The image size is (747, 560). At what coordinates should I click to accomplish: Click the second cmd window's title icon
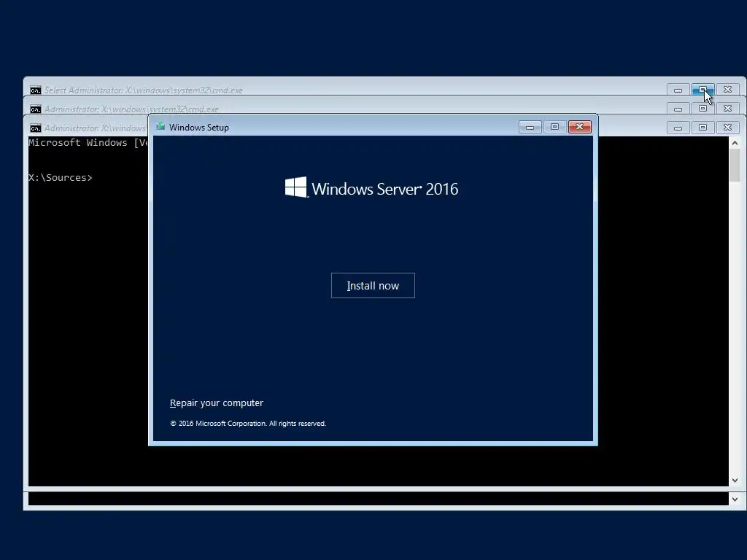[35, 109]
